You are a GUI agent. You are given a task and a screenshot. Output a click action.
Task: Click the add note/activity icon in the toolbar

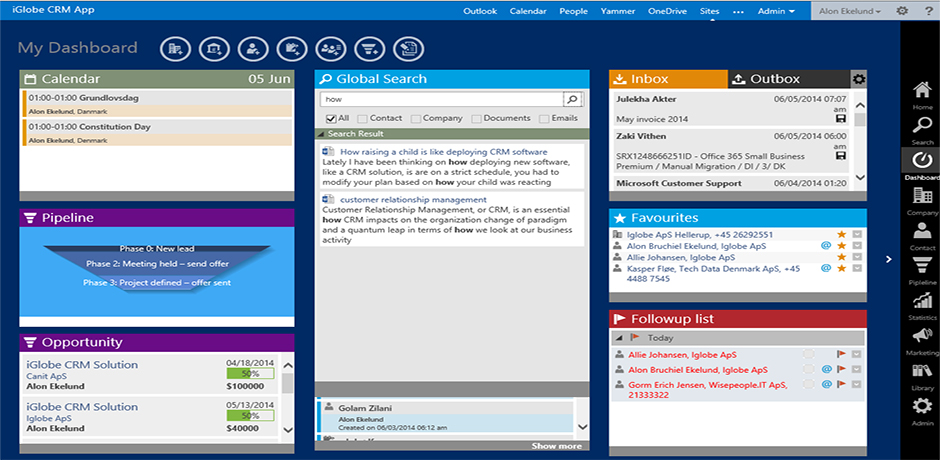pyautogui.click(x=292, y=50)
